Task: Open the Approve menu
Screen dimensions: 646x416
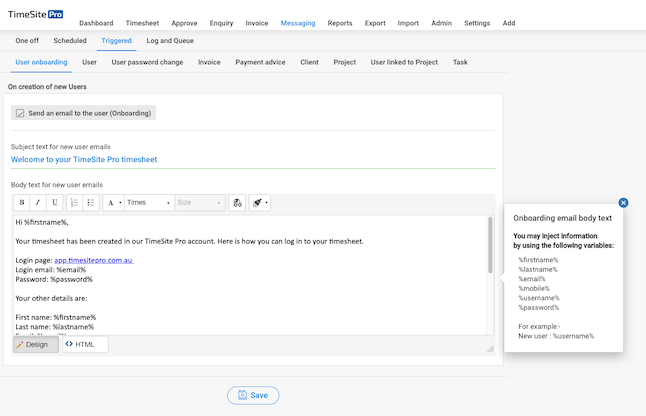Action: pyautogui.click(x=184, y=23)
